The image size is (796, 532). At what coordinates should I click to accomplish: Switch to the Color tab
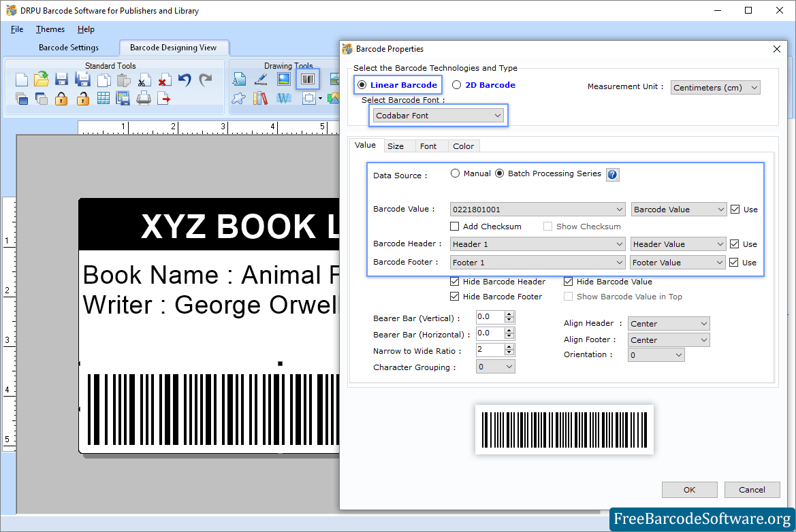[x=463, y=146]
